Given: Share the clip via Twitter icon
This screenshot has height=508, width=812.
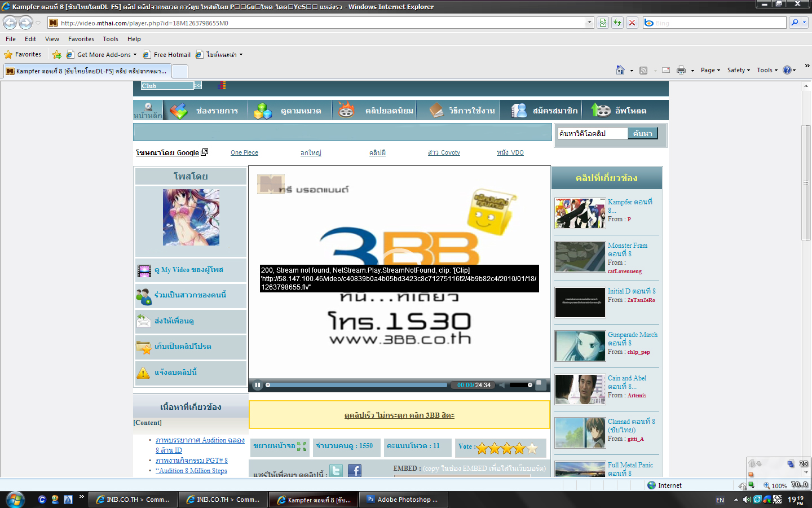Looking at the screenshot, I should [336, 471].
